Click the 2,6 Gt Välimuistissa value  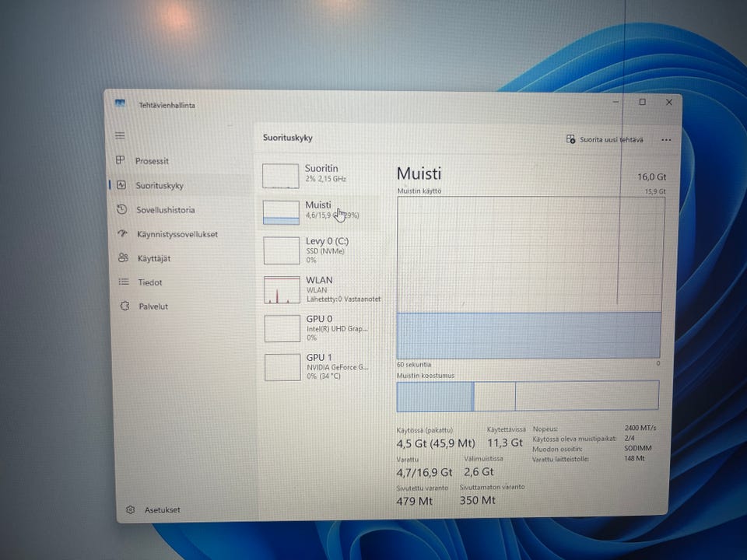(x=479, y=471)
